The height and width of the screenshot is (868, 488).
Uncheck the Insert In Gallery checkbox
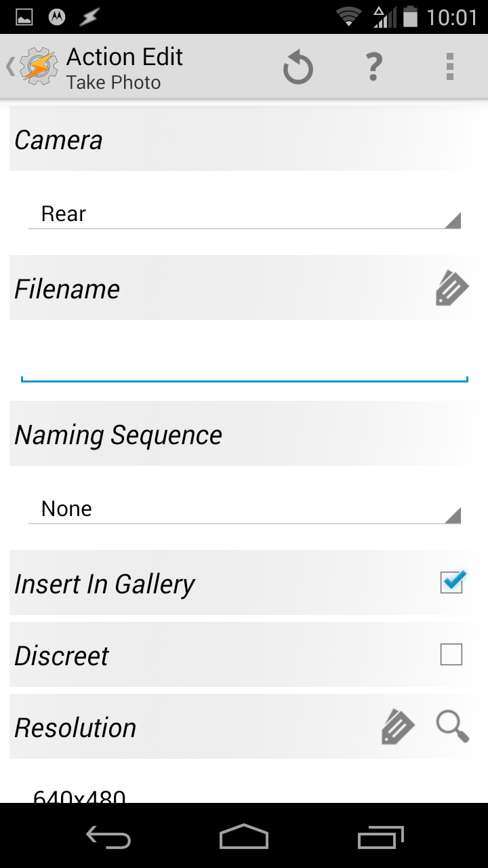452,582
